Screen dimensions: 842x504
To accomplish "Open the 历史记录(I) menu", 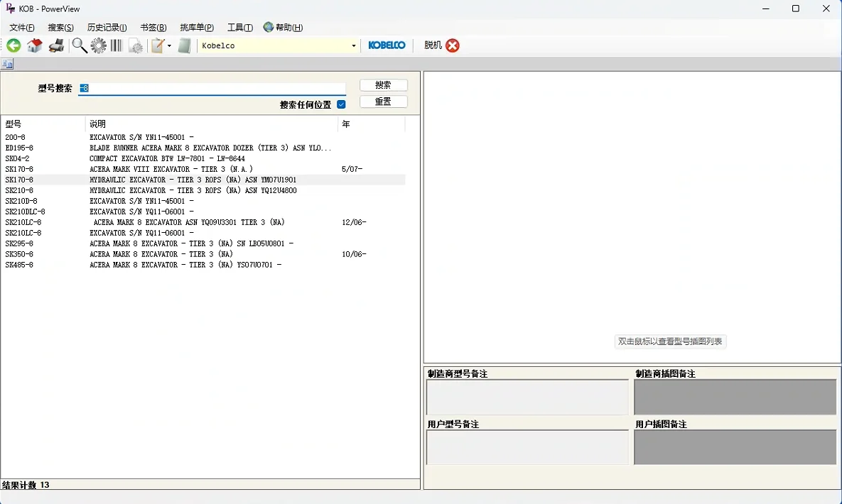I will 107,28.
